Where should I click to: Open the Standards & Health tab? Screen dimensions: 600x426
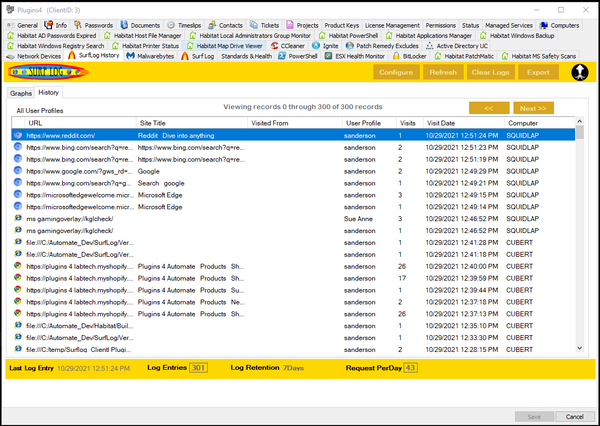click(x=246, y=56)
